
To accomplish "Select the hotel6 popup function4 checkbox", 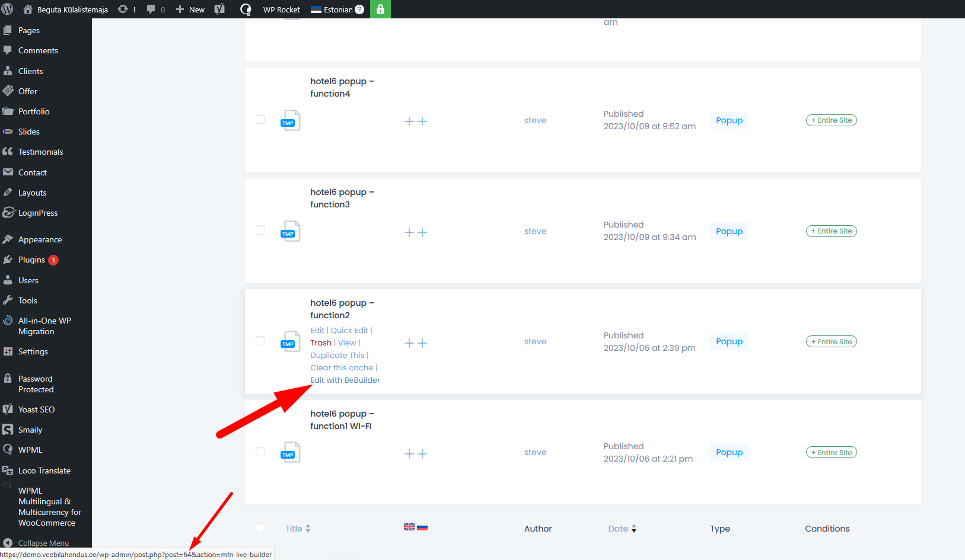I will click(260, 119).
